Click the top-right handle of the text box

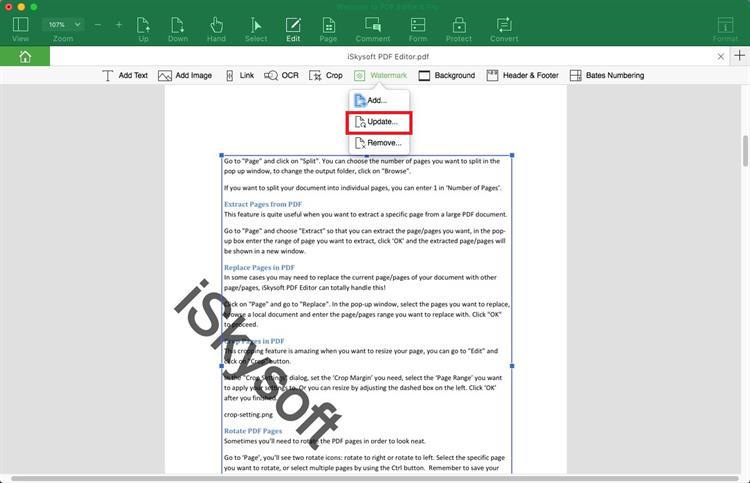pos(512,155)
